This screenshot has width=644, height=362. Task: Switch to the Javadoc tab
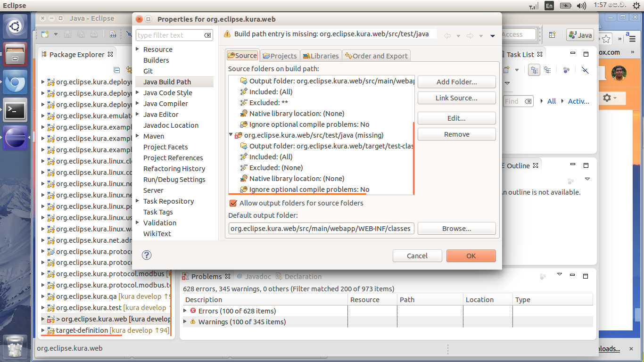click(x=254, y=276)
